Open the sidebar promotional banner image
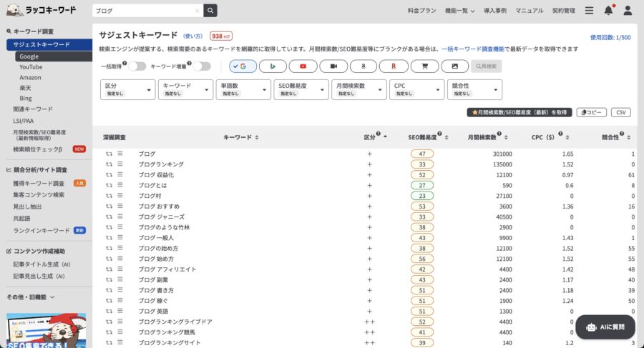644x348 pixels. pyautogui.click(x=46, y=331)
